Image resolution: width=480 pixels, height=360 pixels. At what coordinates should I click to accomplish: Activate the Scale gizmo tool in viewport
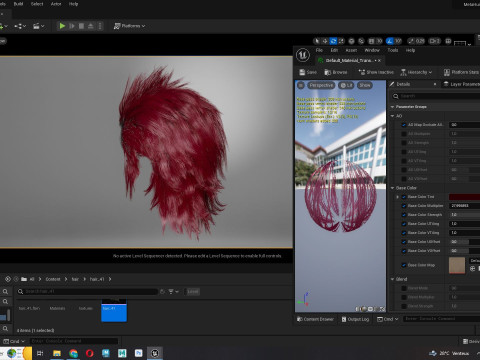341,41
